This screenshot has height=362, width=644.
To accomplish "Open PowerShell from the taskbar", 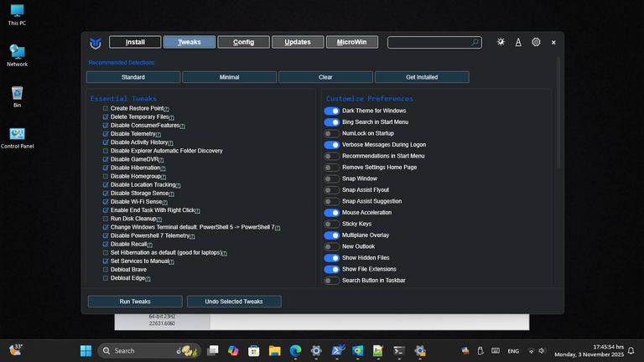I will coord(337,351).
